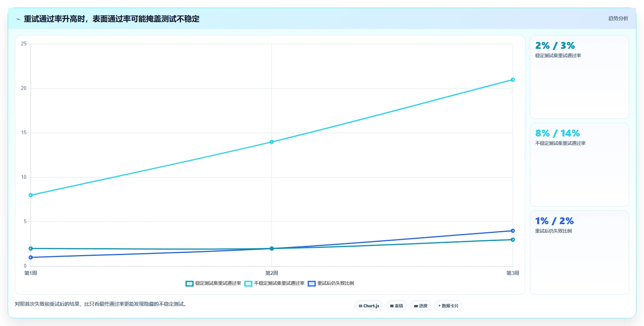The image size is (644, 326).
Task: Toggle the 重试后仍失败比例 legend swatch
Action: pos(312,283)
